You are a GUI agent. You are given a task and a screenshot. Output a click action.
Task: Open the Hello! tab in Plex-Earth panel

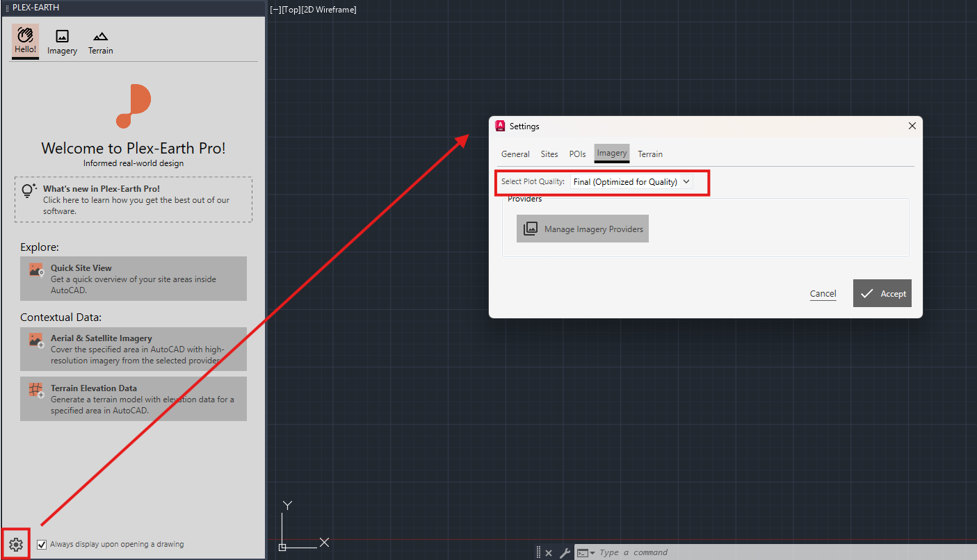click(x=25, y=42)
